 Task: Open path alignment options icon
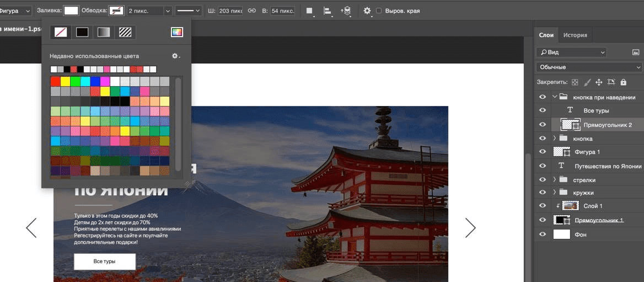328,10
